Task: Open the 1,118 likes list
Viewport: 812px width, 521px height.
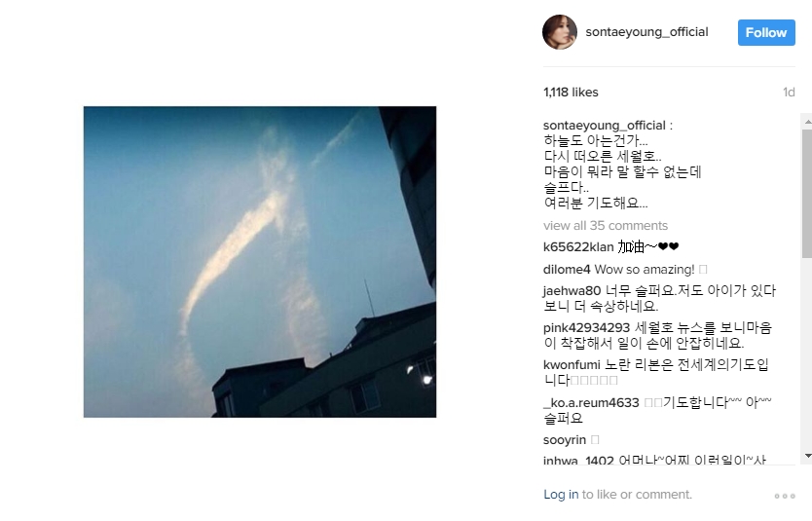Action: 571,93
